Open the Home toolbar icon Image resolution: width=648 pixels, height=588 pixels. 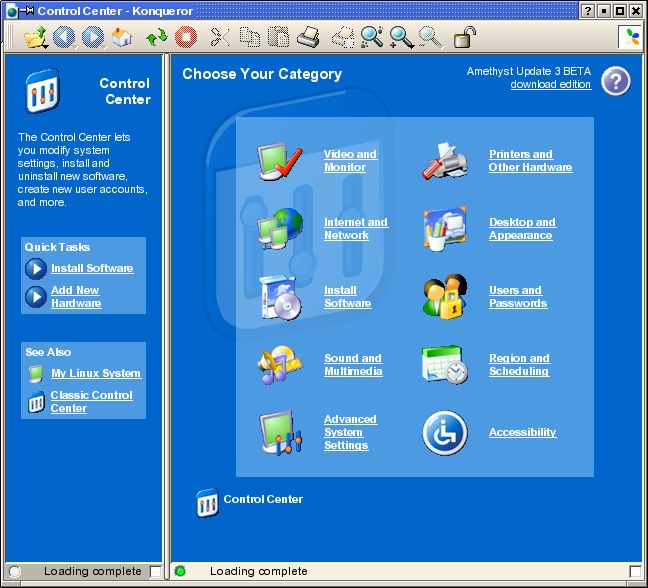tap(122, 37)
